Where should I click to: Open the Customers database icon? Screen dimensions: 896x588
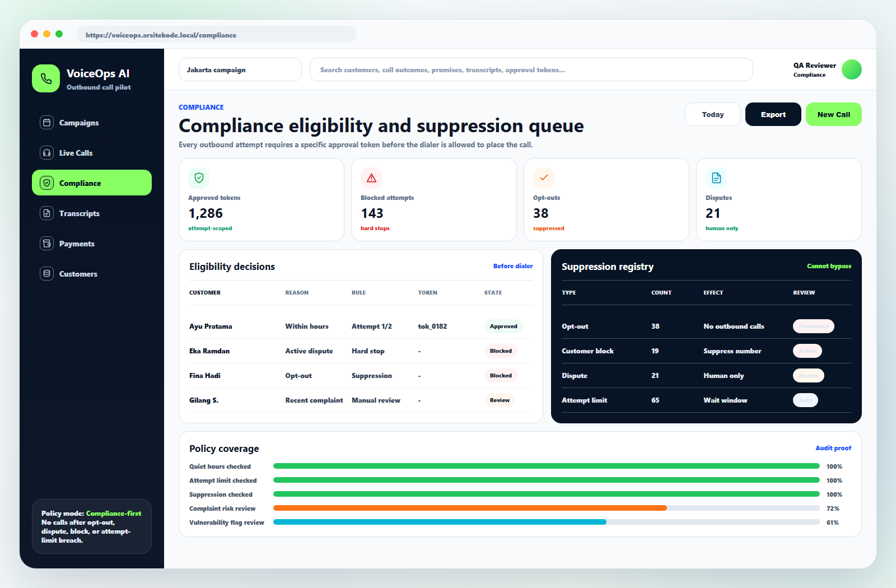click(x=47, y=274)
